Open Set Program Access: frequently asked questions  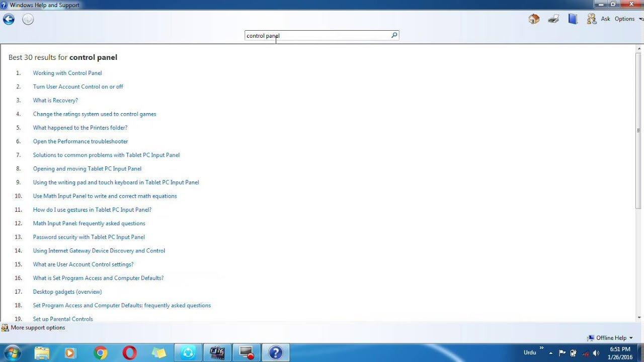122,305
